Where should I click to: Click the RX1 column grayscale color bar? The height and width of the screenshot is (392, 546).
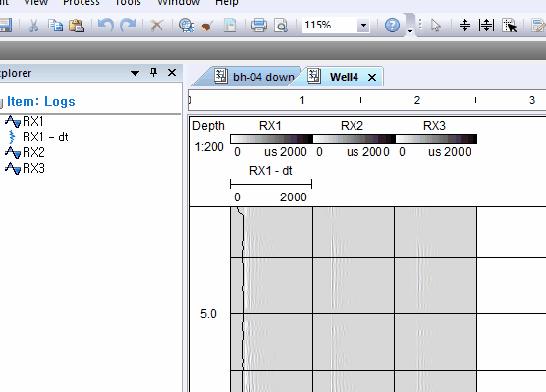click(x=272, y=140)
